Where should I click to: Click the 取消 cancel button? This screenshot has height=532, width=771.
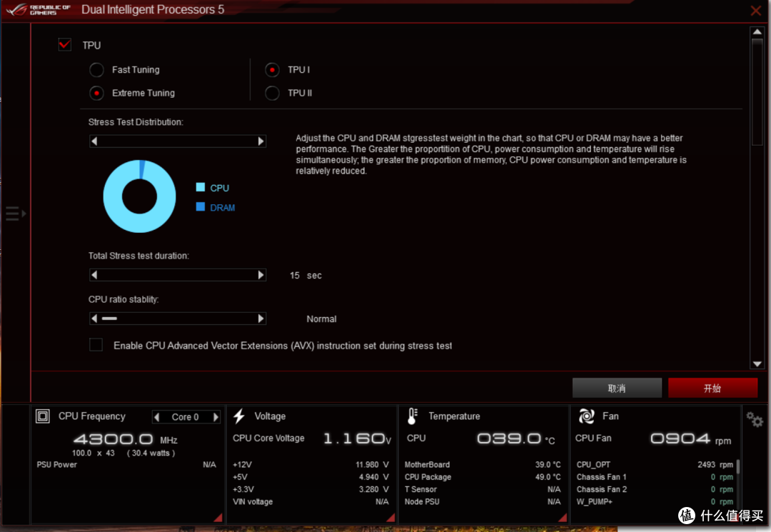(617, 388)
